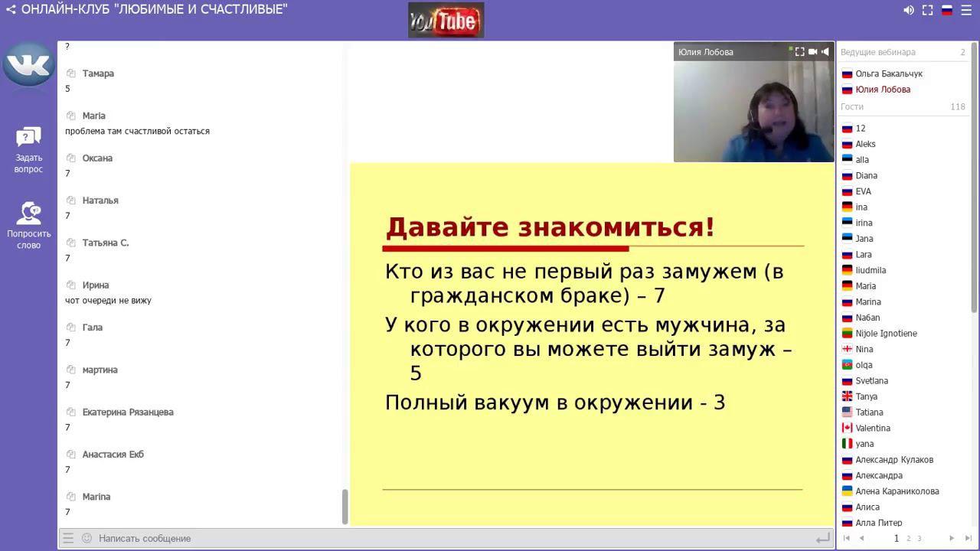Screen dimensions: 980x551
Task: Click chat message 'чот очереди не вижу'
Action: coord(108,301)
